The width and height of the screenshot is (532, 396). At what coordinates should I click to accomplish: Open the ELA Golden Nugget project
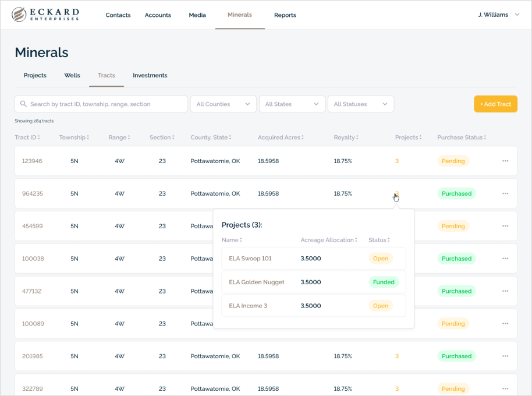click(x=257, y=282)
